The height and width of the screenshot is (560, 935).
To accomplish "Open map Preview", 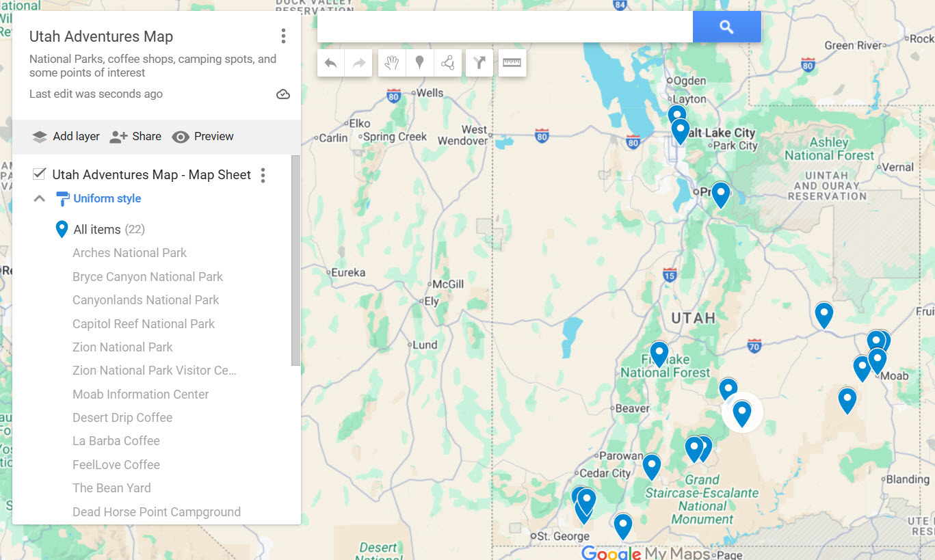I will click(x=203, y=136).
